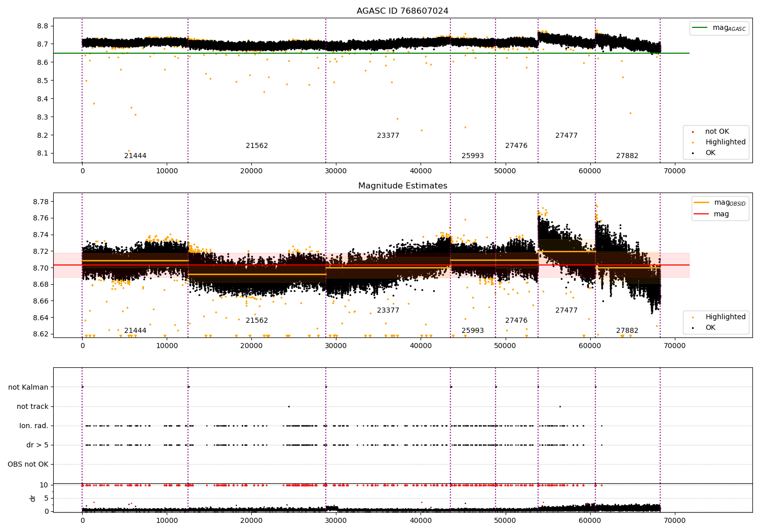The image size is (760, 532).
Task: Click the 8.8 y-axis tick label
Action: point(43,26)
